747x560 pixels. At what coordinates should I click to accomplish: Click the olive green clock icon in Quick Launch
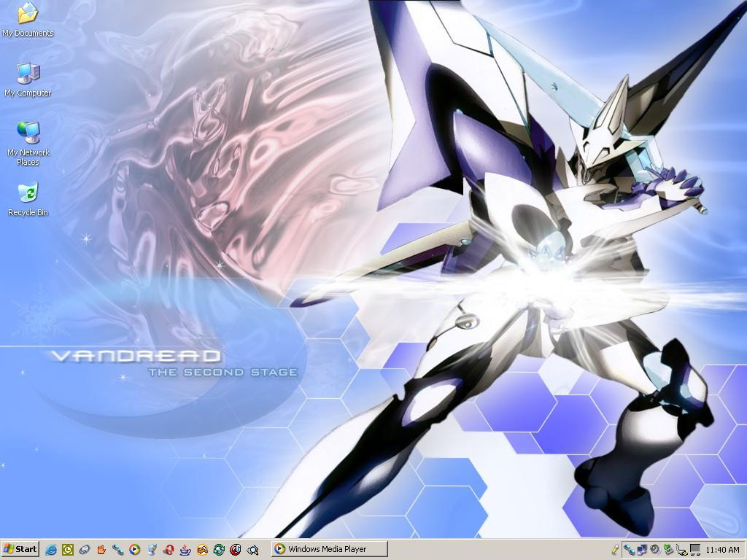tap(68, 550)
